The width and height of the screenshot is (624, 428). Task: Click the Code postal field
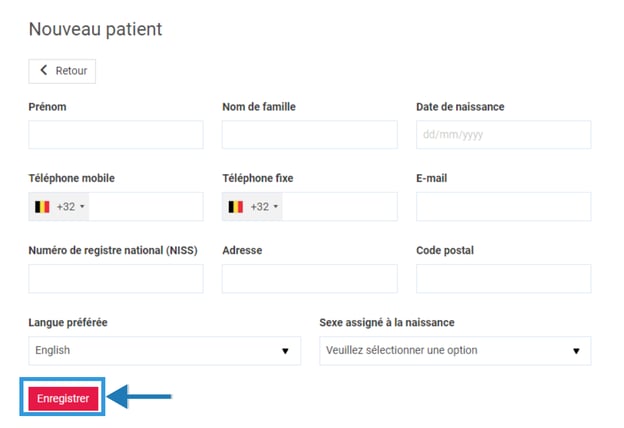click(x=503, y=279)
